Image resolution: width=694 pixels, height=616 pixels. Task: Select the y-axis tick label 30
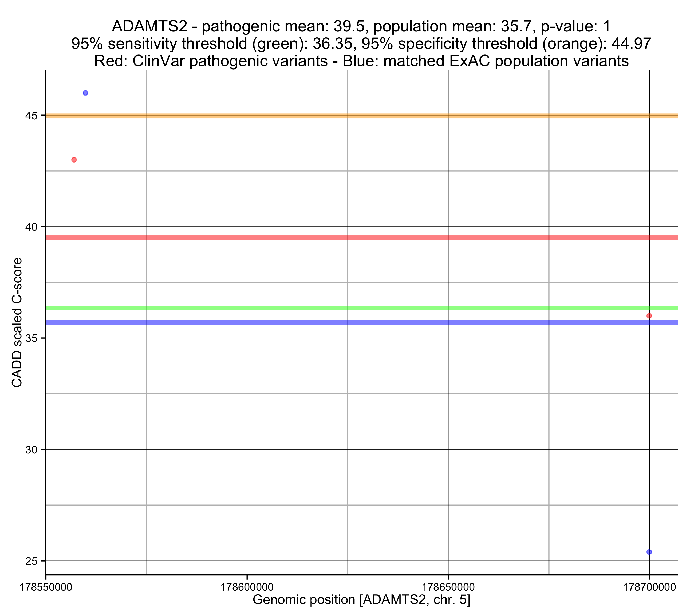coord(31,450)
